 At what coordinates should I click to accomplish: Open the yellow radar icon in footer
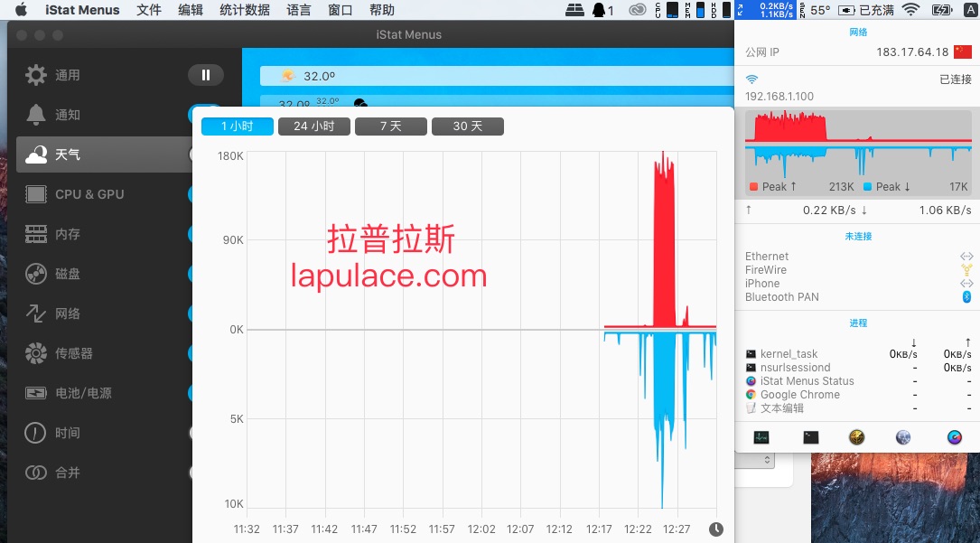[857, 437]
